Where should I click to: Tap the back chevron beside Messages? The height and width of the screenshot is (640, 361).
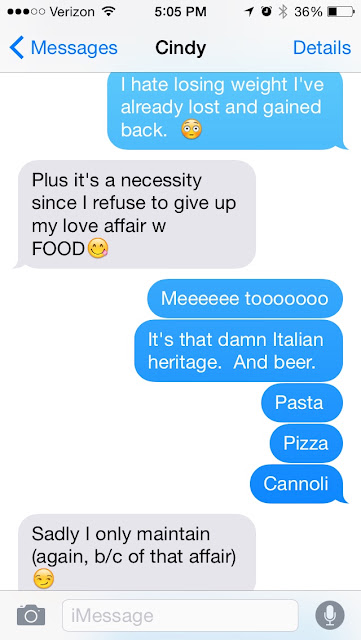coord(16,48)
